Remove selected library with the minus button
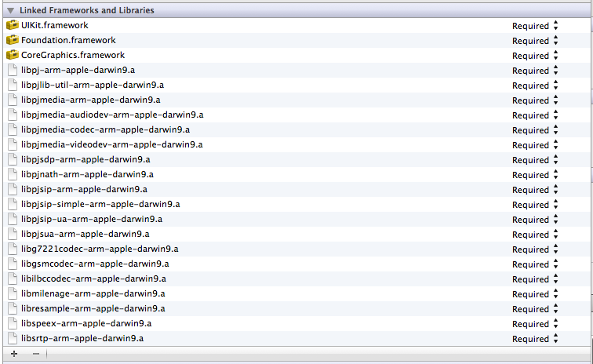 [x=36, y=354]
